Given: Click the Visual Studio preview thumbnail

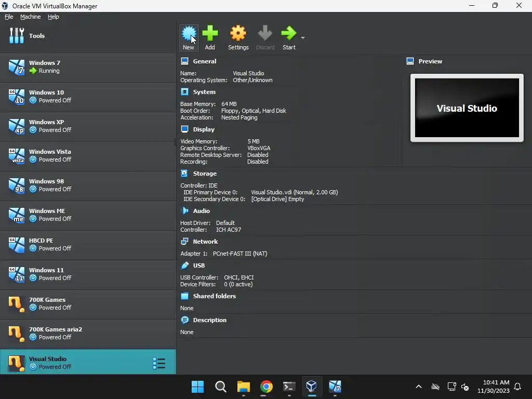Looking at the screenshot, I should 467,108.
